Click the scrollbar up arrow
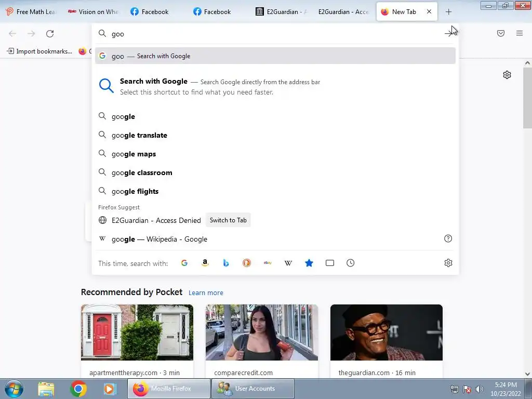The height and width of the screenshot is (399, 532). point(527,63)
